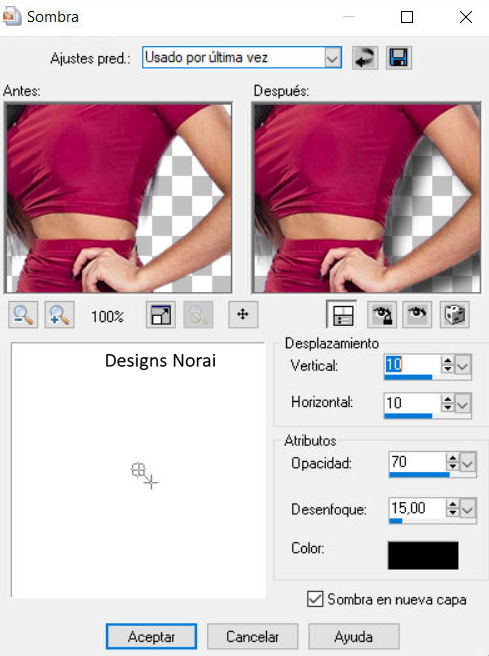Expand the Desenfoque value dropdown arrow

click(x=468, y=509)
